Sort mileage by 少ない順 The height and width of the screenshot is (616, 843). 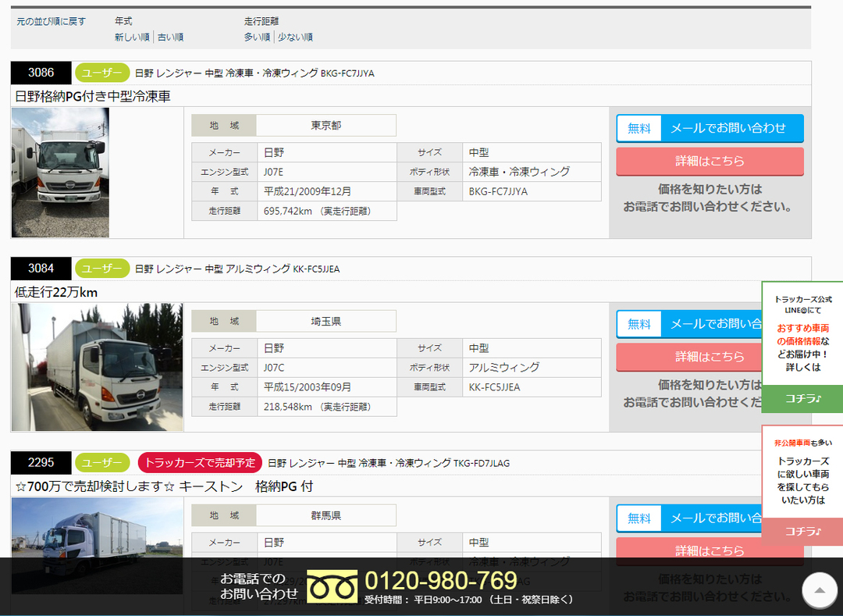295,37
